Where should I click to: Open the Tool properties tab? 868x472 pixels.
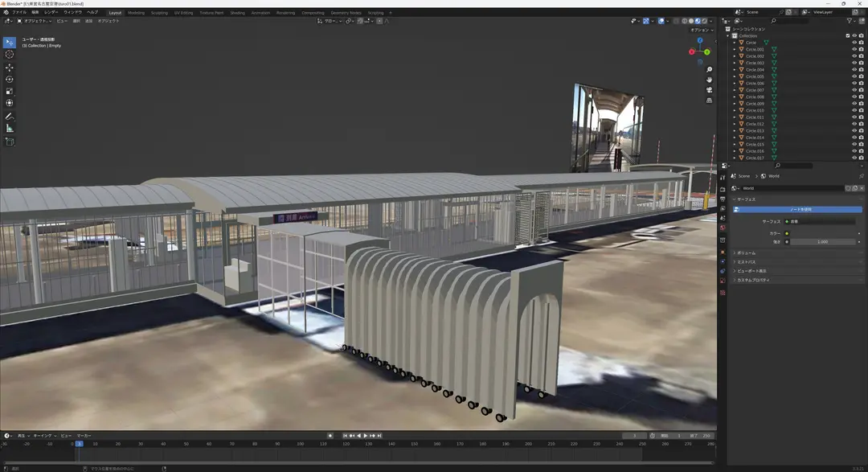pyautogui.click(x=723, y=178)
